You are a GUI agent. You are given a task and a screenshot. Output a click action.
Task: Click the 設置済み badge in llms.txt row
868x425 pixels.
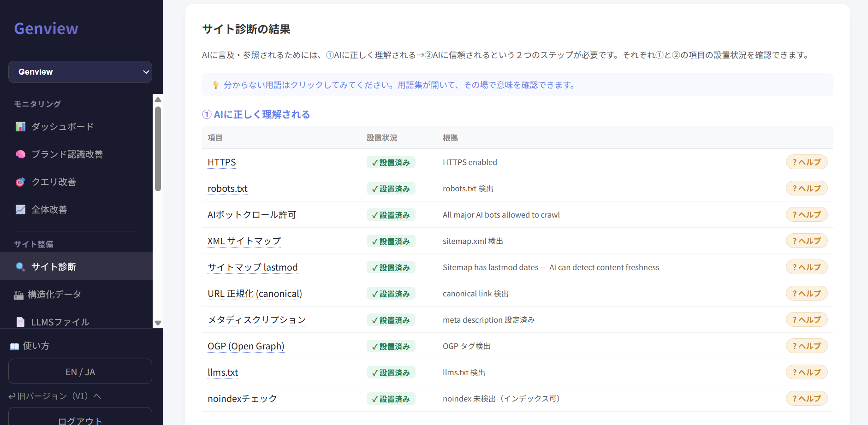click(391, 372)
